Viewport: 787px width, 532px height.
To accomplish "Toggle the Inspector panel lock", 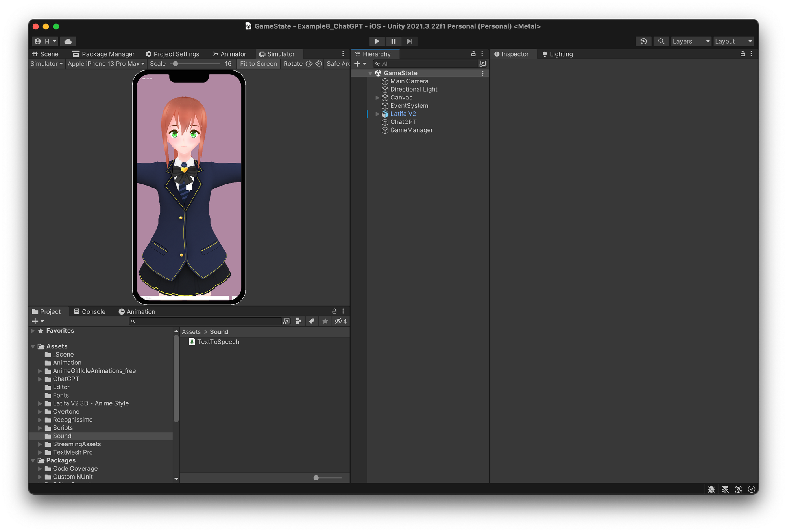I will [743, 54].
